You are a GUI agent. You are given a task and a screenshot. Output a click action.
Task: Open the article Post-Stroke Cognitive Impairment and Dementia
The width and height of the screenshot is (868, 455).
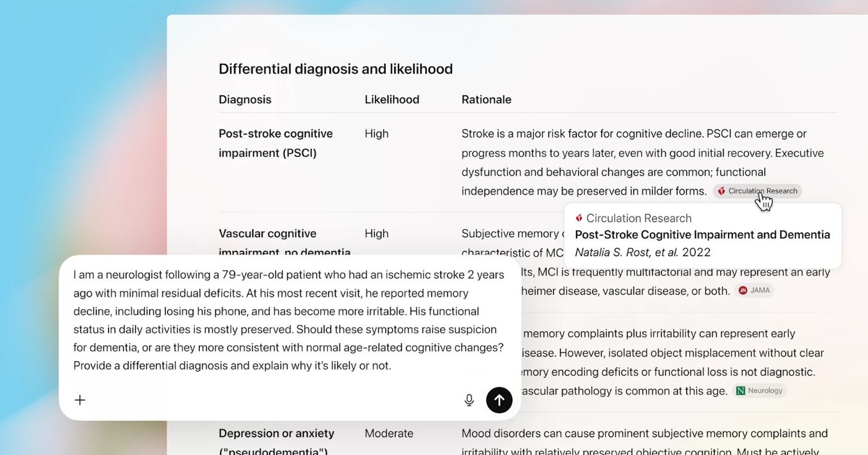pyautogui.click(x=702, y=234)
